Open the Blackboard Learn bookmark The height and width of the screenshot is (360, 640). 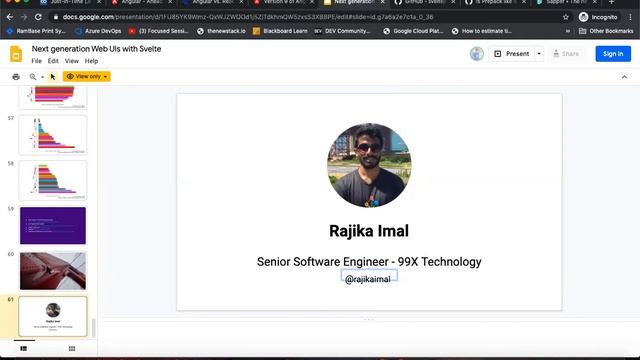(x=280, y=31)
